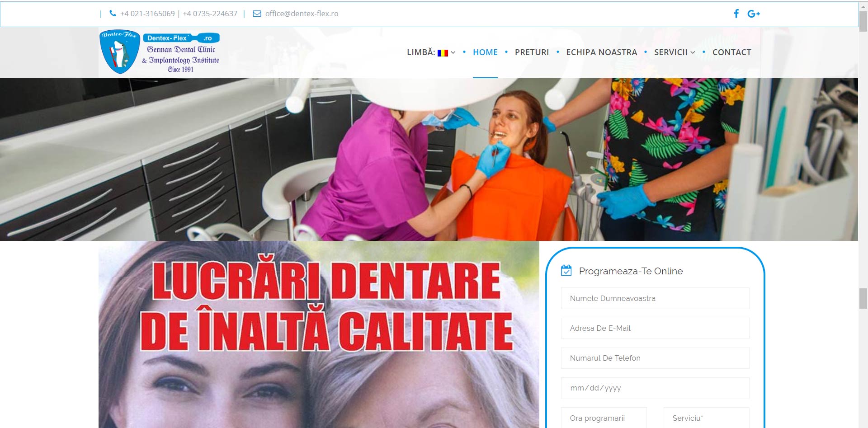Go to the Home menu item

coord(485,52)
